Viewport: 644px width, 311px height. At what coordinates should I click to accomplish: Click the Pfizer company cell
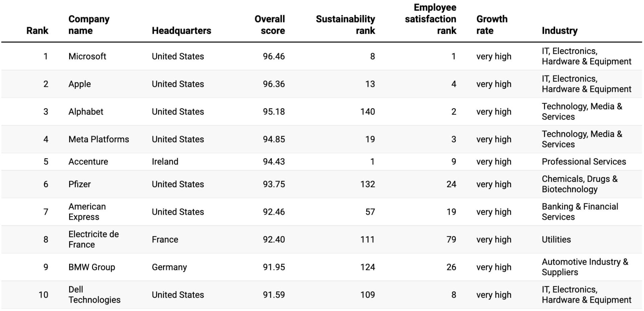(x=79, y=184)
